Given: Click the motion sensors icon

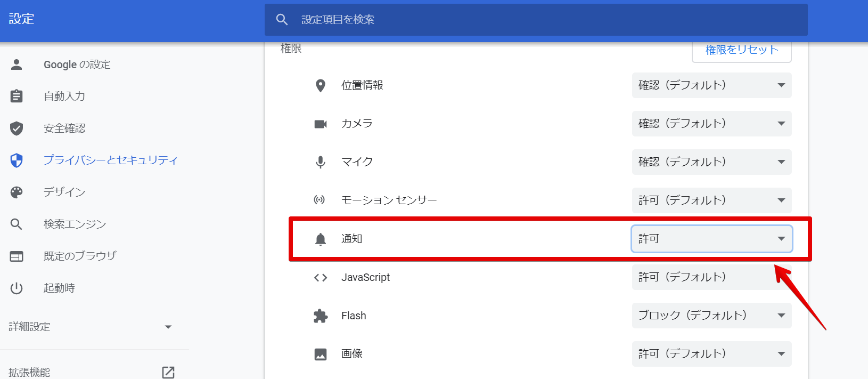Looking at the screenshot, I should point(319,200).
